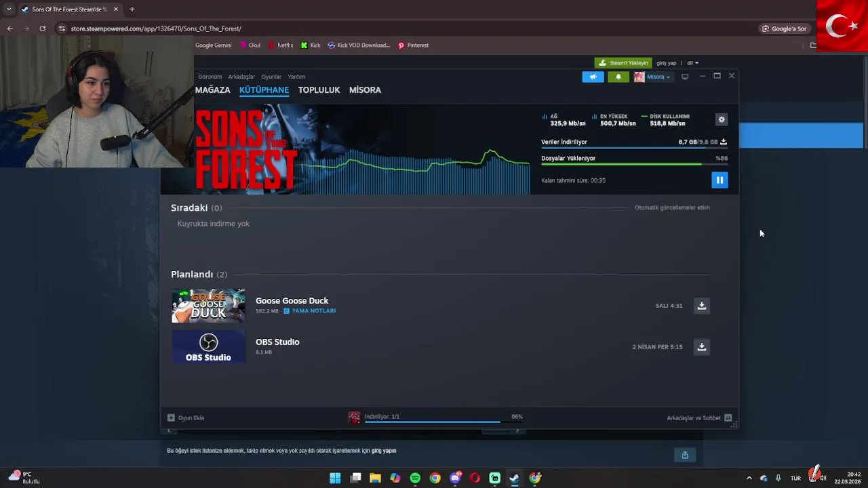The width and height of the screenshot is (868, 488).
Task: Open the Okul bookmark
Action: [250, 45]
